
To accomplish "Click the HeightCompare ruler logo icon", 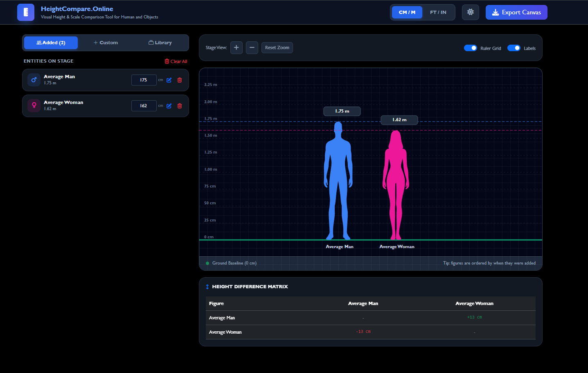I will click(26, 12).
